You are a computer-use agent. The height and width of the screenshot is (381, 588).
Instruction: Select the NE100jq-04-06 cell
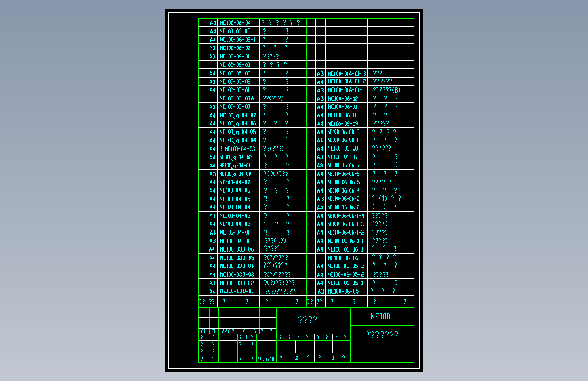coord(239,123)
